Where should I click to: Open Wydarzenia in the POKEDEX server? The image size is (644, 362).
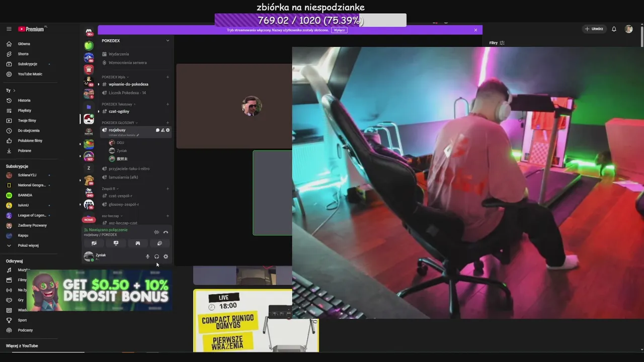point(119,54)
